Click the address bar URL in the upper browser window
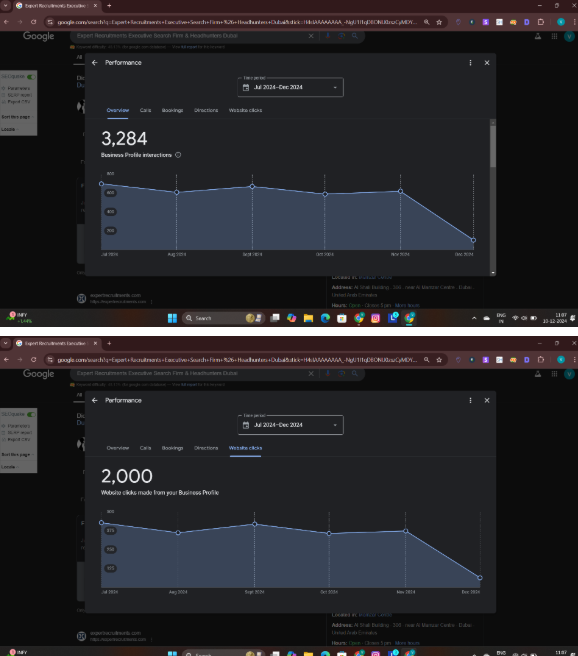 coord(237,22)
